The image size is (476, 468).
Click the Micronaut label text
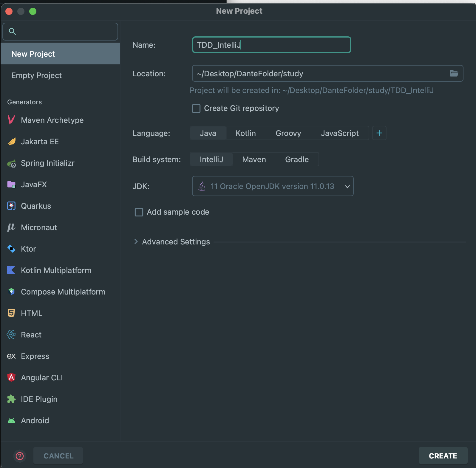(x=39, y=227)
